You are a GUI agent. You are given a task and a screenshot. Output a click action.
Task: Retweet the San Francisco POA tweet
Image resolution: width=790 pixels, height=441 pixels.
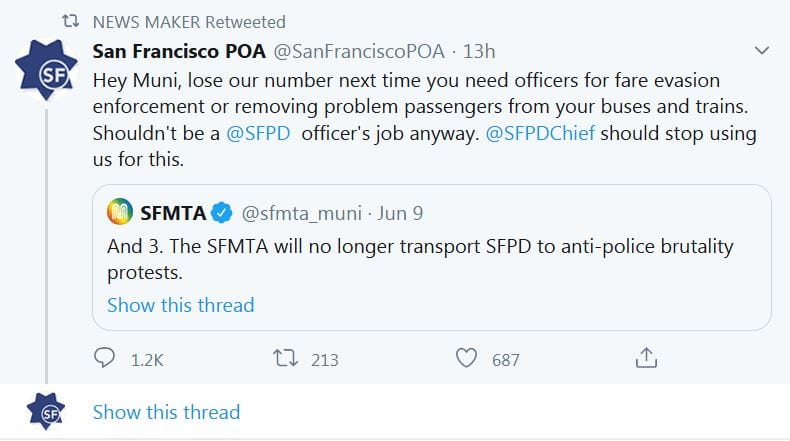(x=287, y=358)
